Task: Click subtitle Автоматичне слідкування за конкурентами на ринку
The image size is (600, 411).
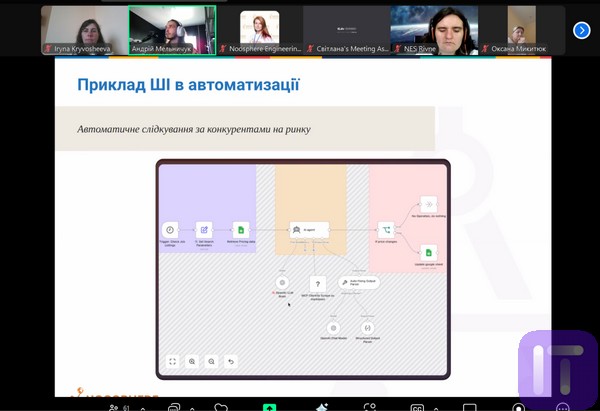Action: [x=194, y=129]
